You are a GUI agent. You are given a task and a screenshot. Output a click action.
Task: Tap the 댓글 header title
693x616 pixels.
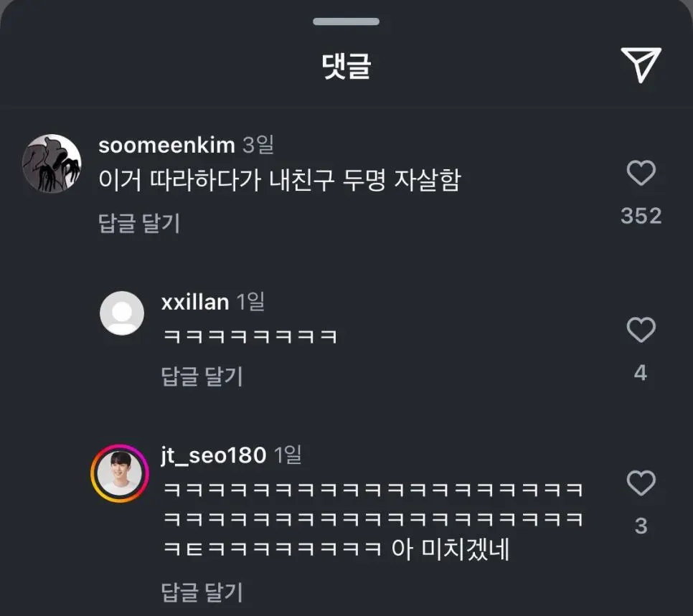tap(346, 67)
